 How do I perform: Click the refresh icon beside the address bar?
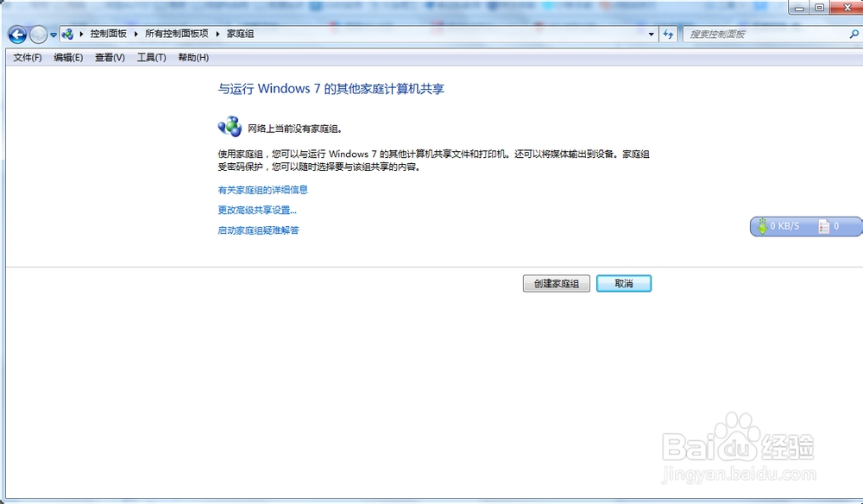[x=669, y=34]
